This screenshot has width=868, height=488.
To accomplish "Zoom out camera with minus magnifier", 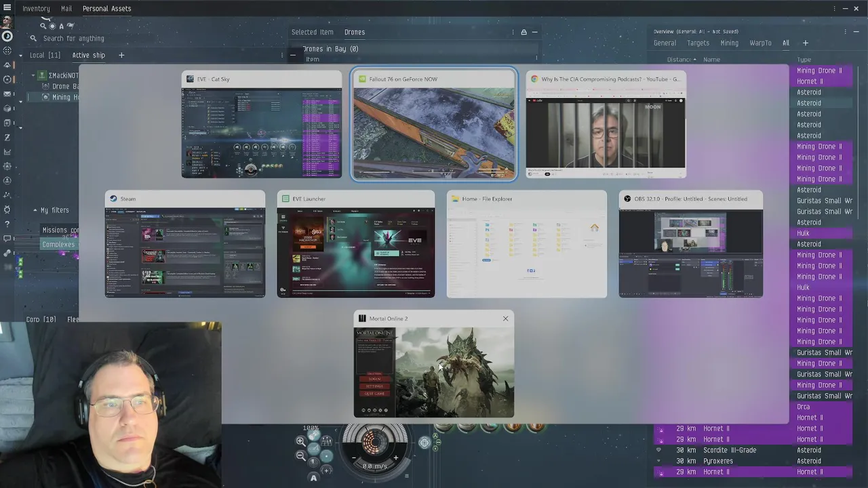I will click(x=300, y=455).
